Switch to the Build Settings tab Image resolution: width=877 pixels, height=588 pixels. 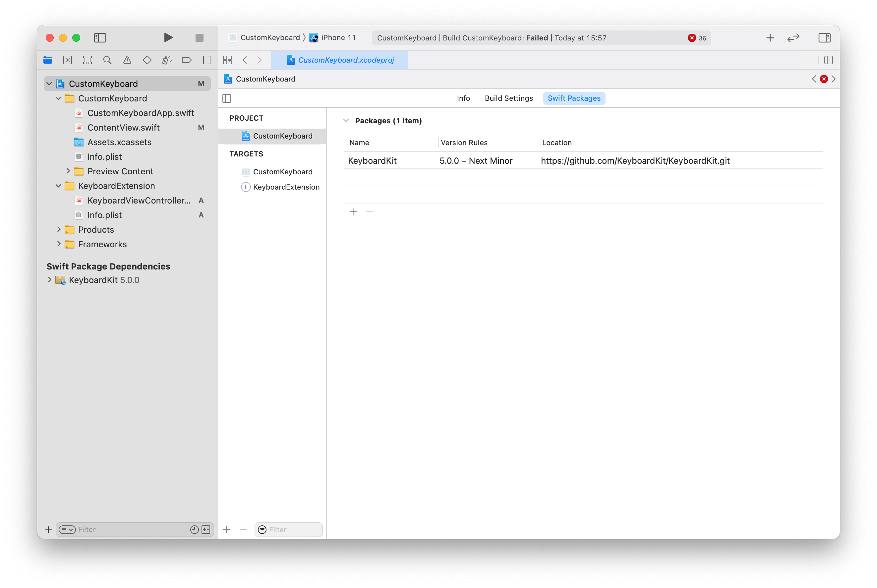pos(508,98)
